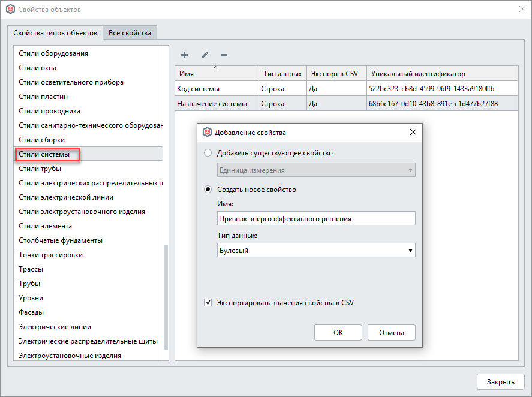Viewport: 532px width, 397px height.
Task: Confirm with the OK button
Action: [338, 332]
